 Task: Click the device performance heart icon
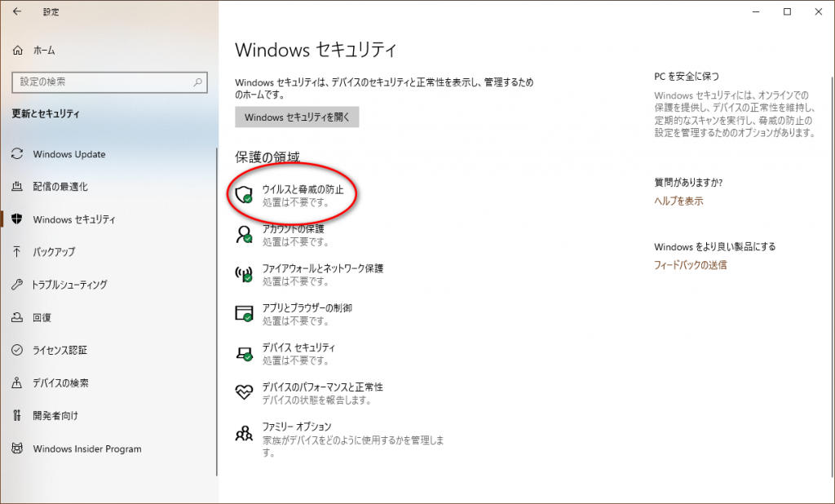tap(244, 392)
